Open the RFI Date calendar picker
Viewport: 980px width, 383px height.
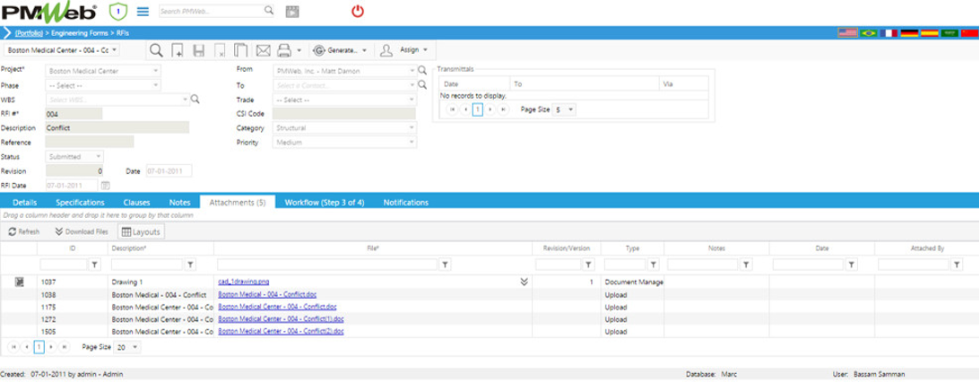(x=106, y=185)
